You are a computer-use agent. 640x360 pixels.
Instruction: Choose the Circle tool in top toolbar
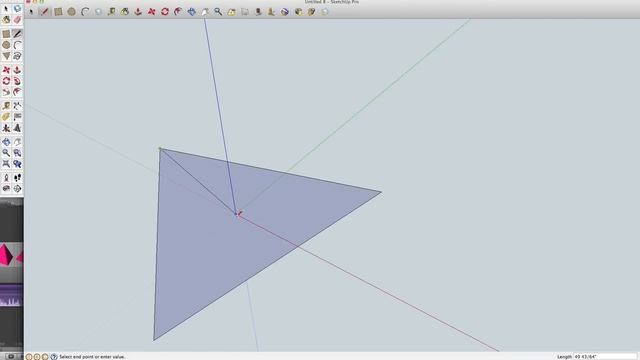pyautogui.click(x=71, y=12)
